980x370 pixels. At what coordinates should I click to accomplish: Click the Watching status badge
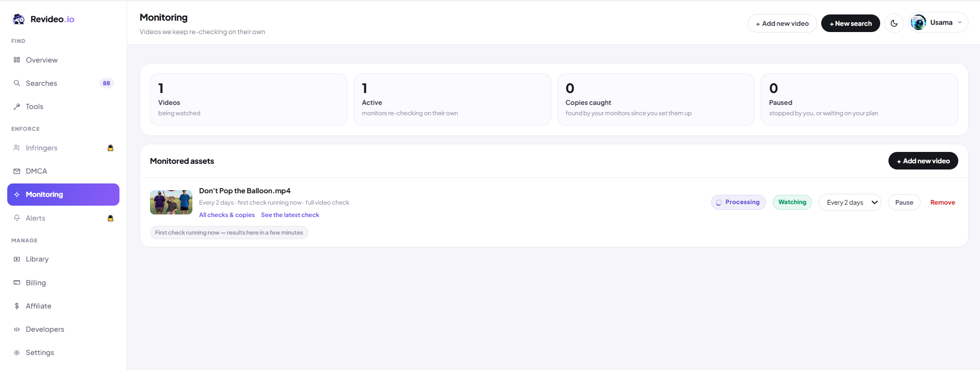pyautogui.click(x=792, y=202)
